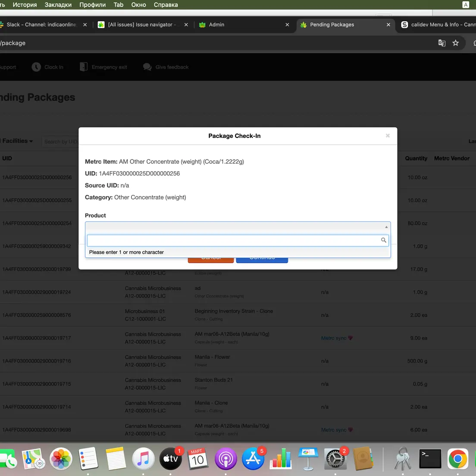Close the Package Check-In dialog
Screen dimensions: 476x476
(x=388, y=136)
